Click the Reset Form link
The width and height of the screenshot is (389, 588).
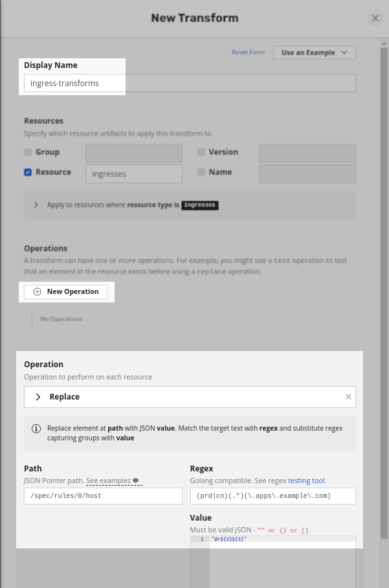(248, 52)
